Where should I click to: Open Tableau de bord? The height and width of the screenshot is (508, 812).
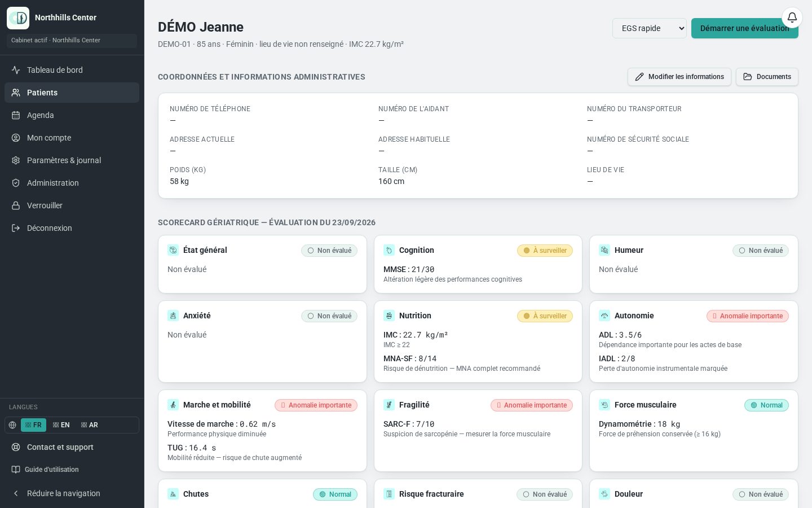72,70
